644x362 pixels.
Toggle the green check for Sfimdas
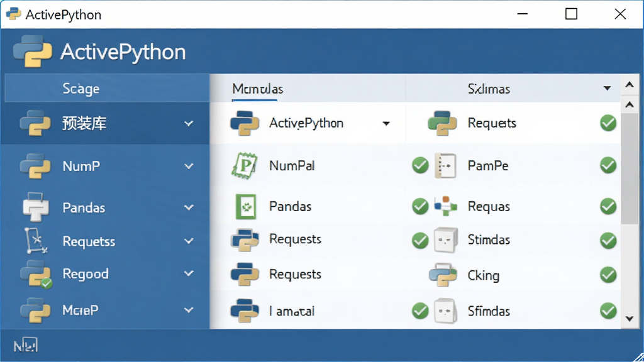608,310
